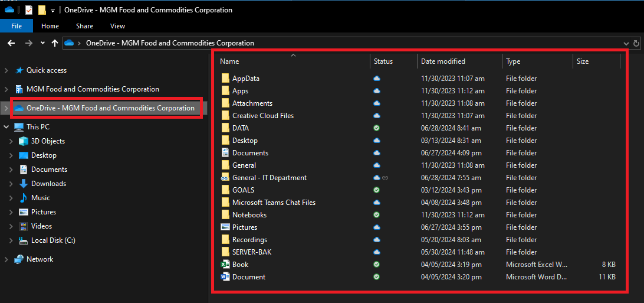The width and height of the screenshot is (644, 303).
Task: Open the Share ribbon tab
Action: [84, 26]
